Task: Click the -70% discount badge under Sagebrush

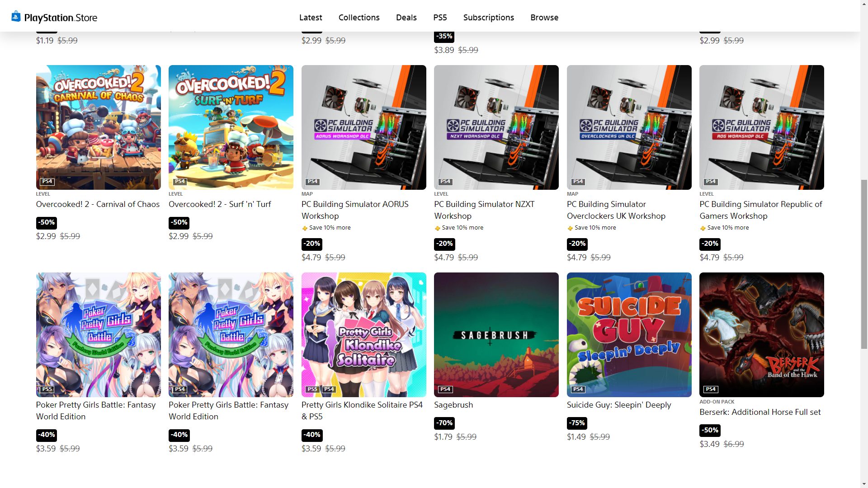Action: (444, 423)
